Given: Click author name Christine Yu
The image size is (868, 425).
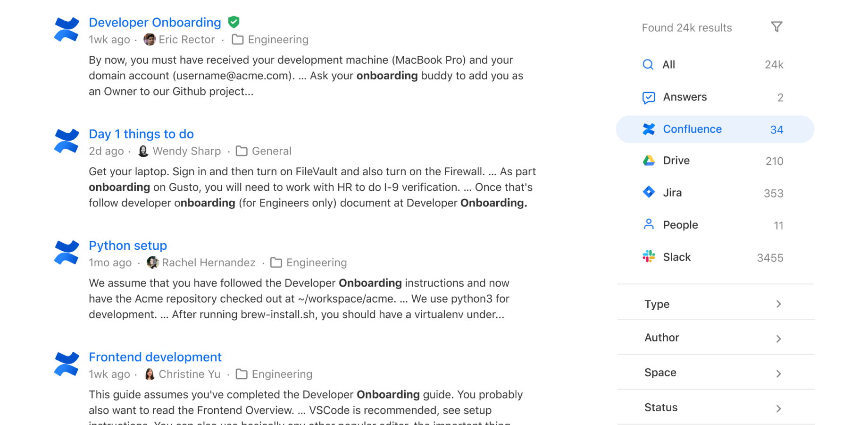Looking at the screenshot, I should (x=190, y=374).
